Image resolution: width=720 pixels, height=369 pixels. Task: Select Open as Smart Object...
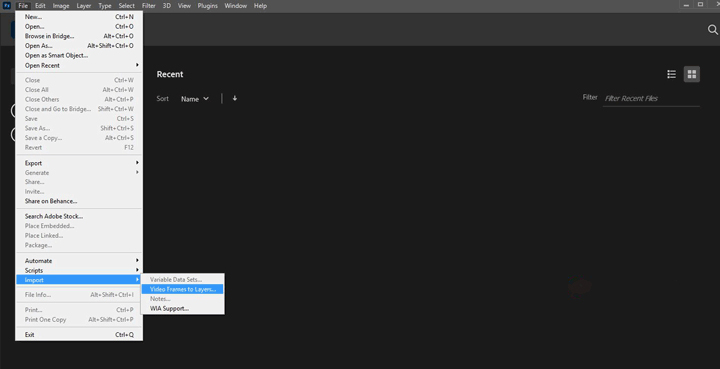(79, 55)
